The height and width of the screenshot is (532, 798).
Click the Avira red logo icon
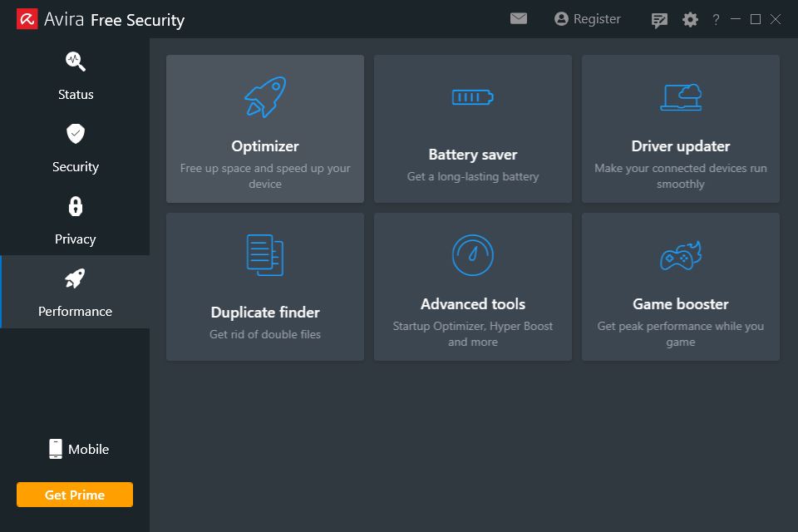pyautogui.click(x=27, y=19)
